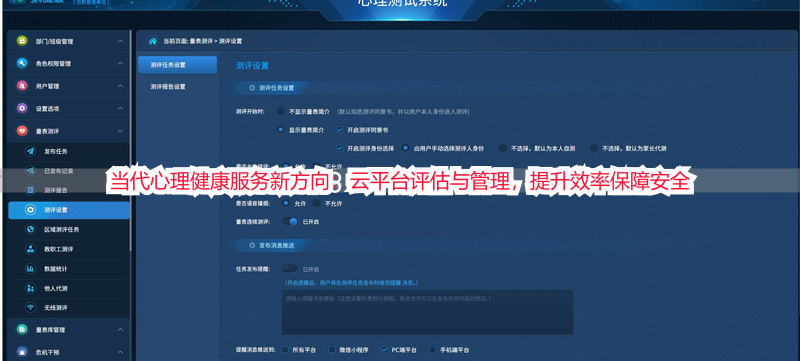Select 由用户手动选择测评人身份 radio
800x361 pixels.
[x=406, y=148]
